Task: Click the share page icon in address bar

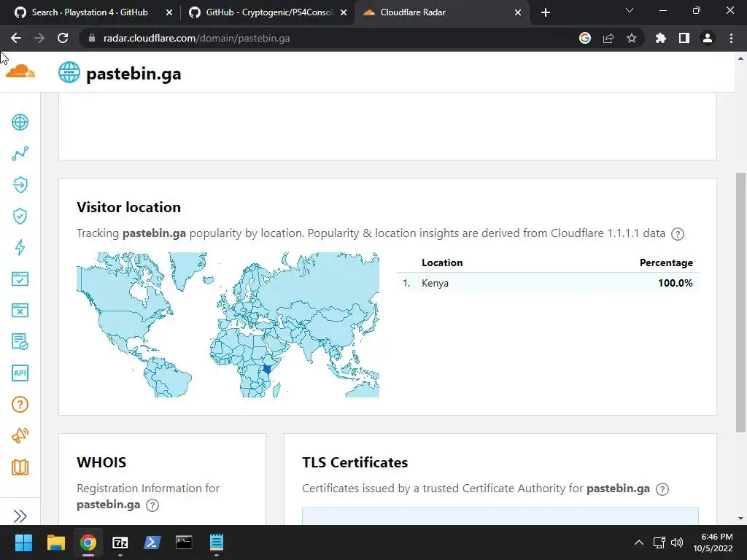Action: pyautogui.click(x=608, y=38)
